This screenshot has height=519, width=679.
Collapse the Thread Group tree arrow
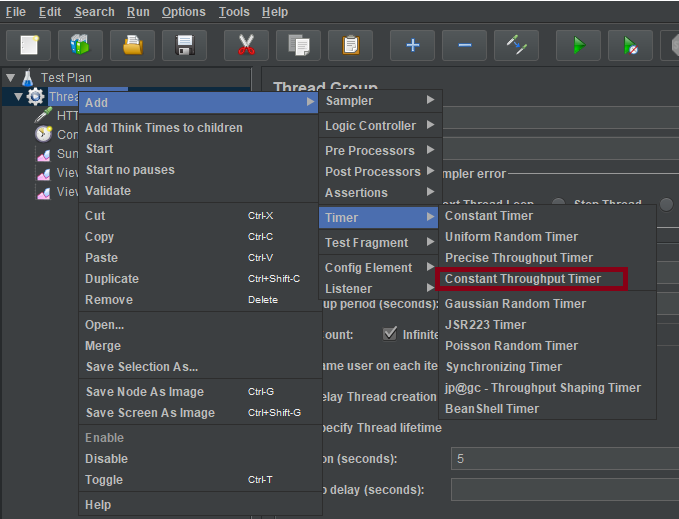(18, 97)
